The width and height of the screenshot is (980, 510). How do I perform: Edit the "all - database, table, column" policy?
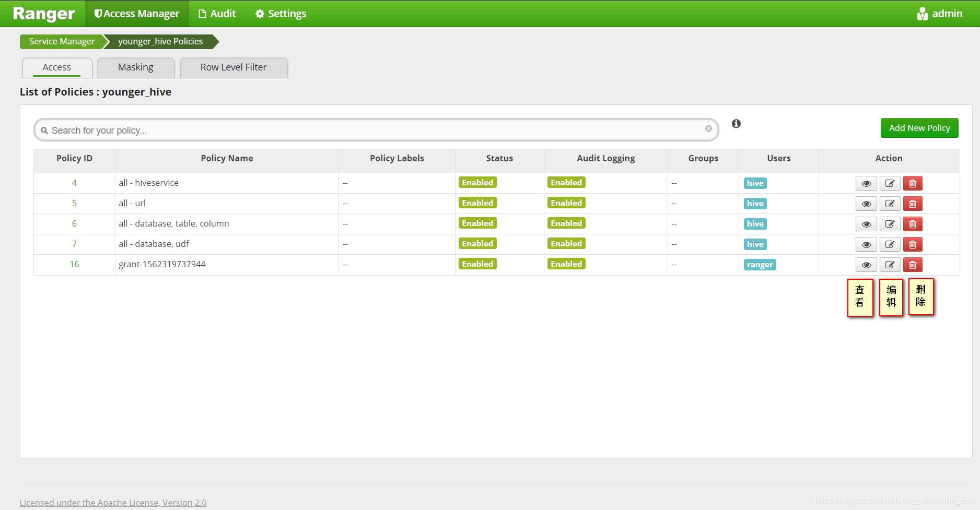point(890,223)
